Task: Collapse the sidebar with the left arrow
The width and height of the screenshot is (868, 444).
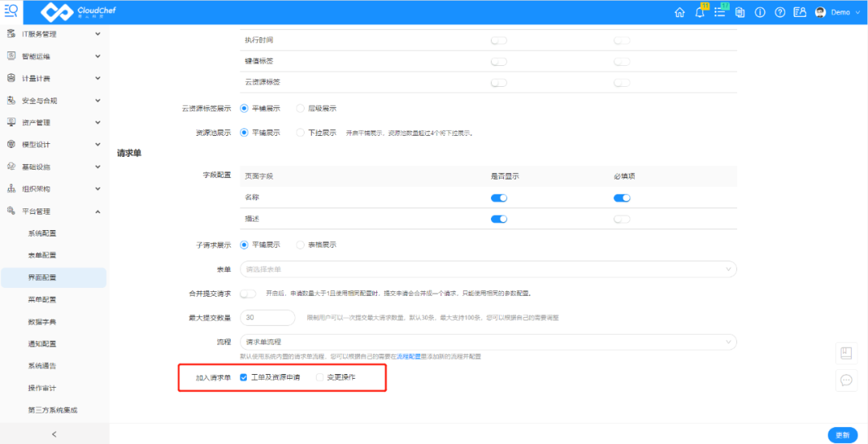Action: (x=54, y=434)
